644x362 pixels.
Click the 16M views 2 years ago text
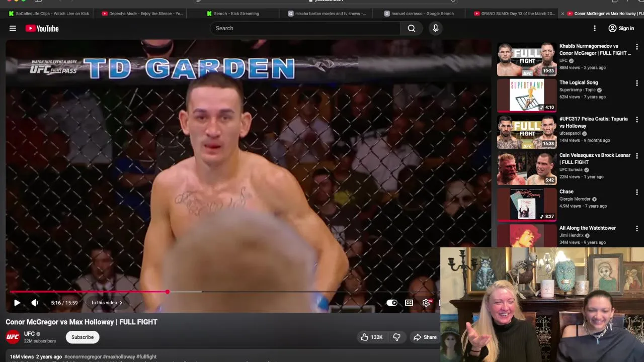coord(36,357)
